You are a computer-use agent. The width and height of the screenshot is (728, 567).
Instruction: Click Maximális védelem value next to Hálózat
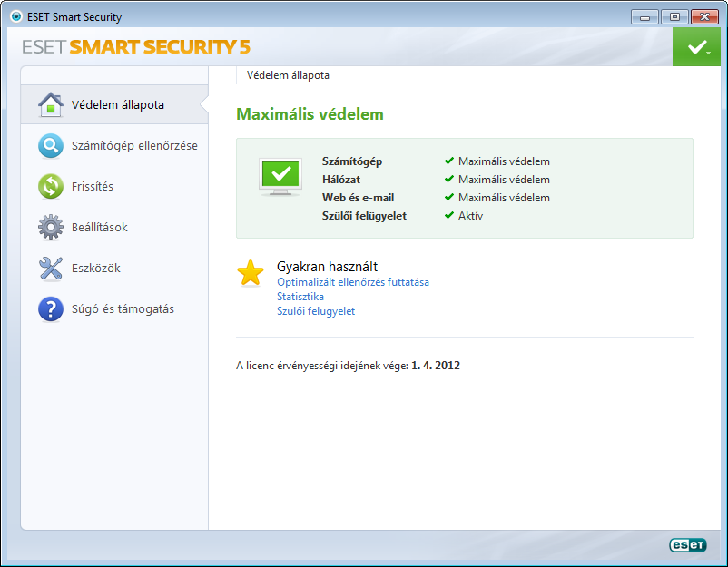point(504,180)
